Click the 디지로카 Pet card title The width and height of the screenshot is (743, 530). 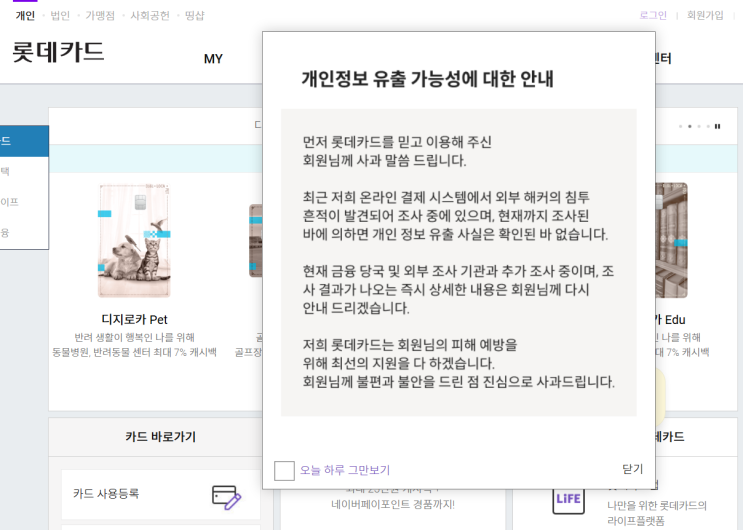[x=134, y=320]
